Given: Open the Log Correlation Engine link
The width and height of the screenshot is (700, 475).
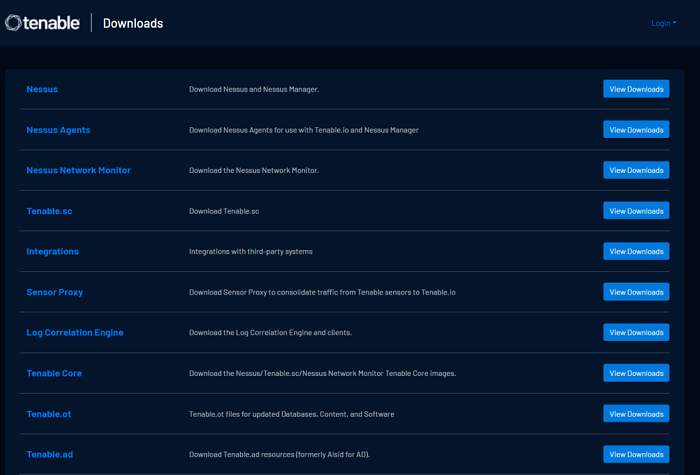Looking at the screenshot, I should pyautogui.click(x=75, y=332).
